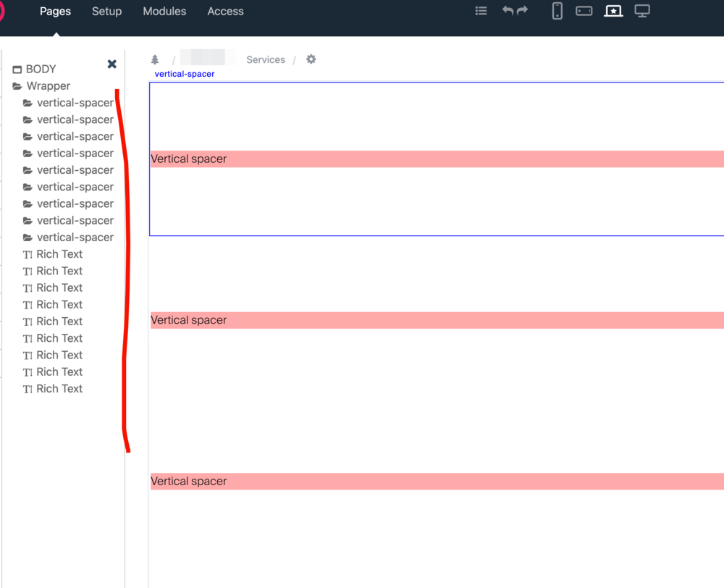Image resolution: width=724 pixels, height=588 pixels.
Task: Click the Services breadcrumb link
Action: [x=266, y=59]
